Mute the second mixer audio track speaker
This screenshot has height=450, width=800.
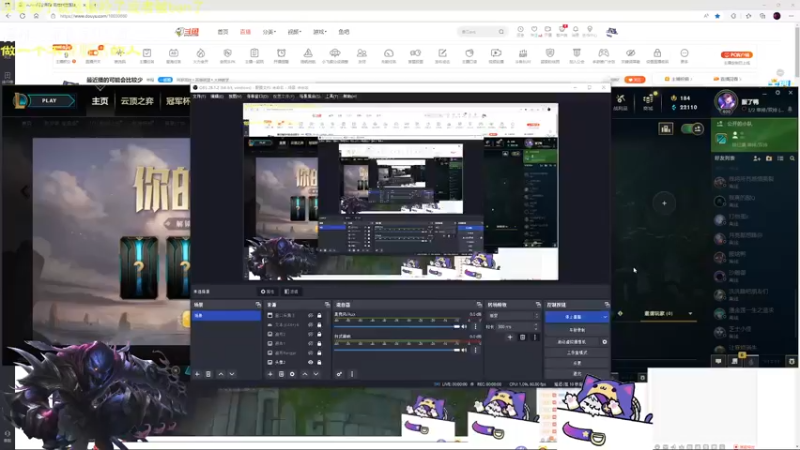tap(464, 350)
